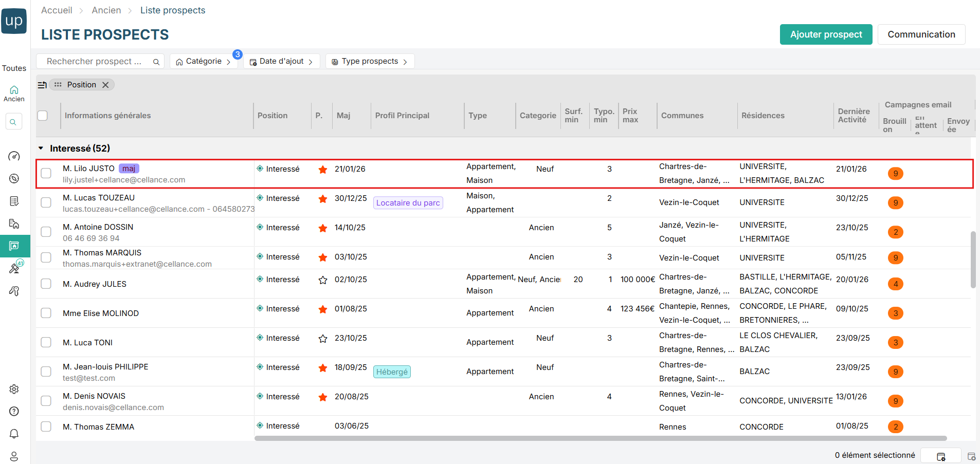Click the horizontal scrollbar under the table
The width and height of the screenshot is (980, 464).
[600, 438]
